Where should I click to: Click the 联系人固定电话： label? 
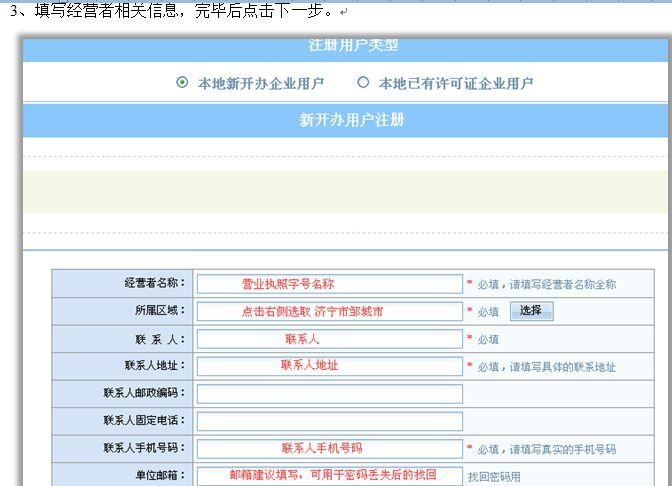[x=144, y=420]
